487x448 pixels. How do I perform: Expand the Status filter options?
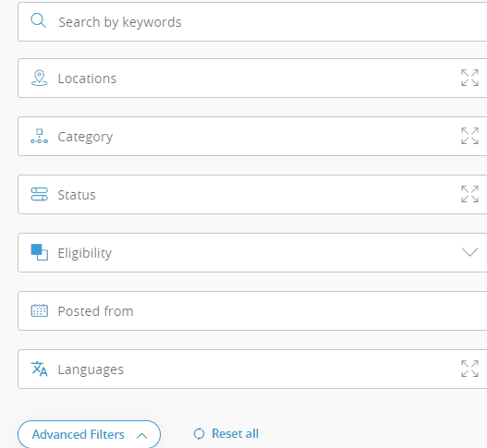[469, 194]
